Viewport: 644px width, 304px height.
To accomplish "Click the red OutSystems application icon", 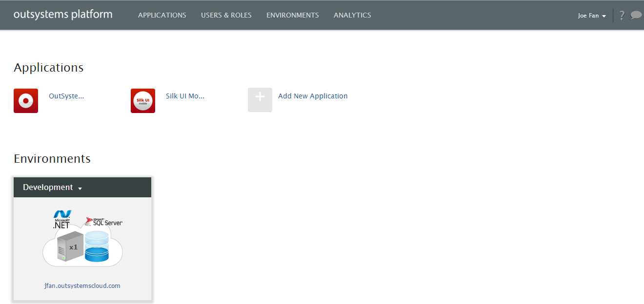I will click(x=26, y=101).
